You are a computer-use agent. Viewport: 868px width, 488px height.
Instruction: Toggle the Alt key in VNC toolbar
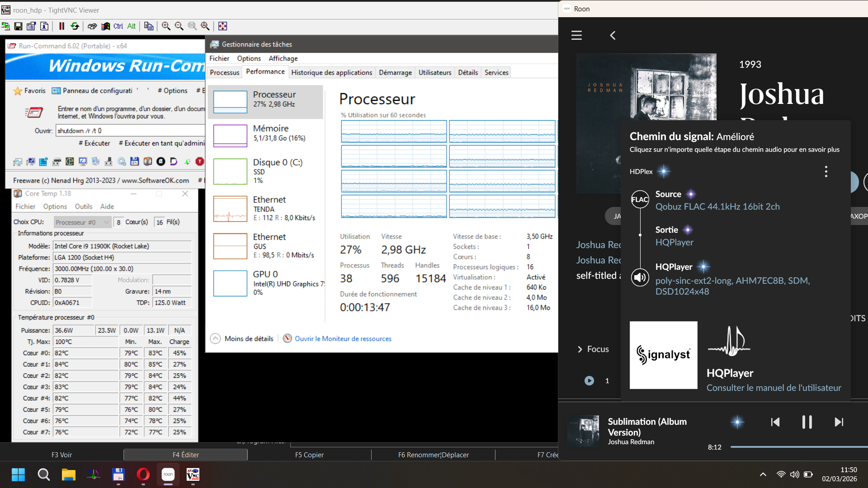[x=131, y=26]
